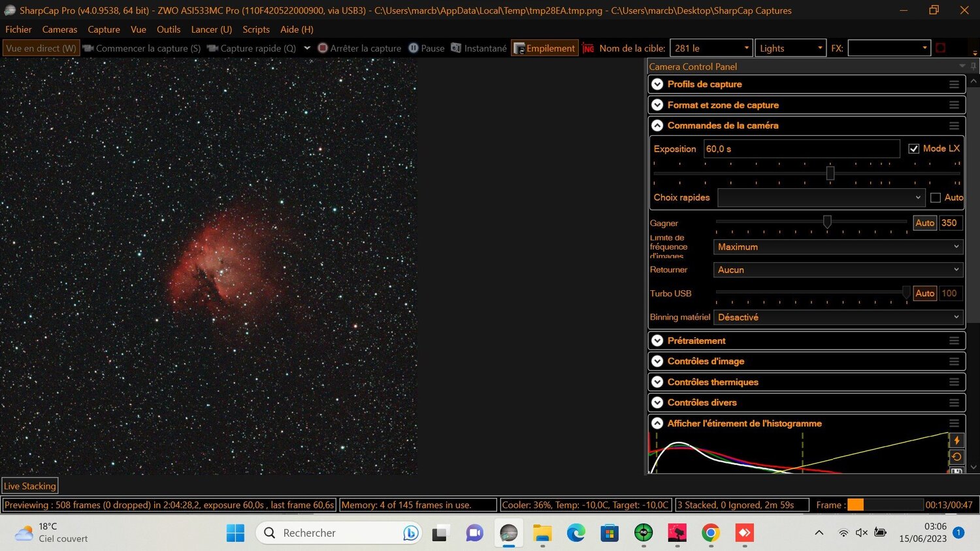Toggle Vue en direct mode
Image resolution: width=980 pixels, height=551 pixels.
[41, 48]
